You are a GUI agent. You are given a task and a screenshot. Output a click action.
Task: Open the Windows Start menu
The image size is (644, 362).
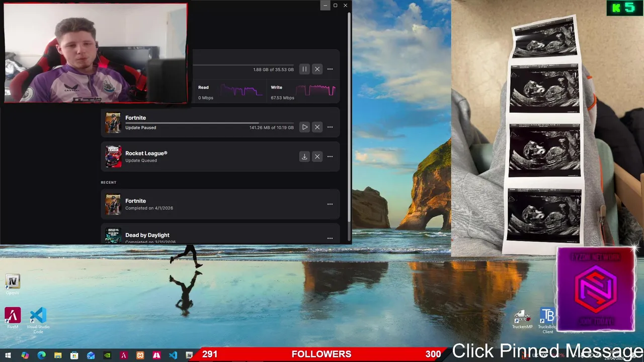(x=9, y=355)
